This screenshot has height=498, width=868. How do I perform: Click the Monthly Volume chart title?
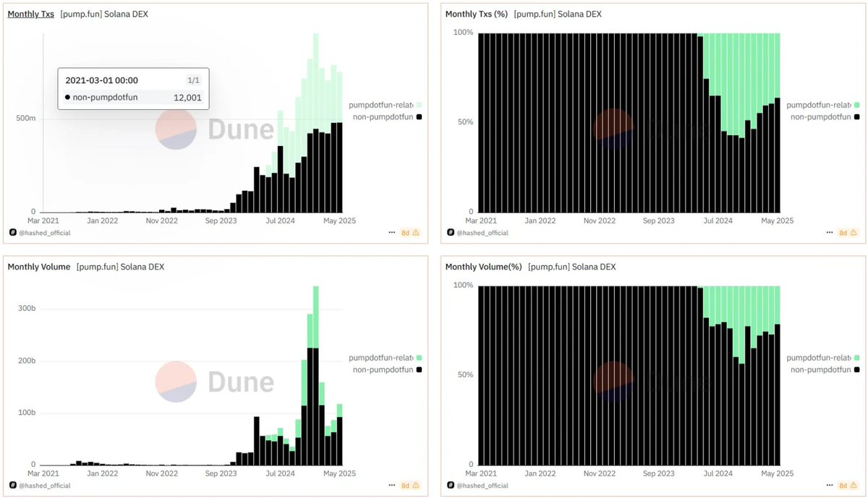(x=39, y=267)
